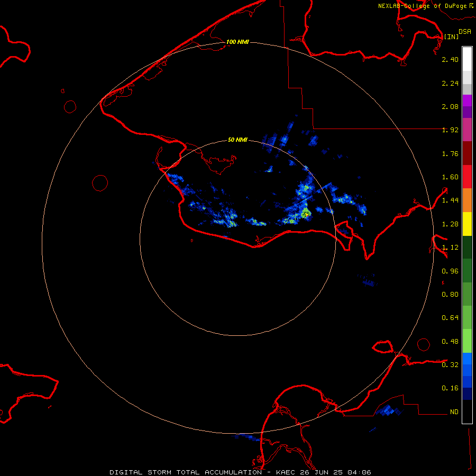Viewport: 476px width, 476px height.
Task: Pick the navy swatch just below 0.16
Action: tap(467, 393)
